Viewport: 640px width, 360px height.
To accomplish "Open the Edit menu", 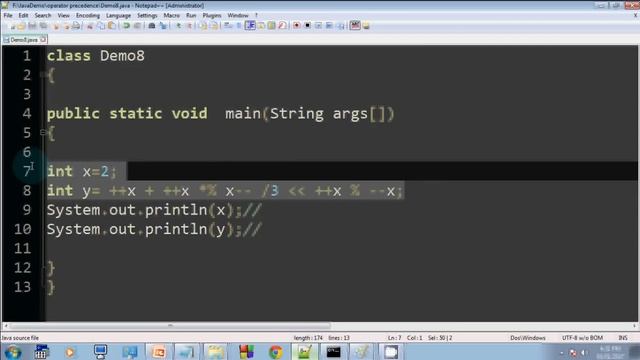I will [x=23, y=16].
